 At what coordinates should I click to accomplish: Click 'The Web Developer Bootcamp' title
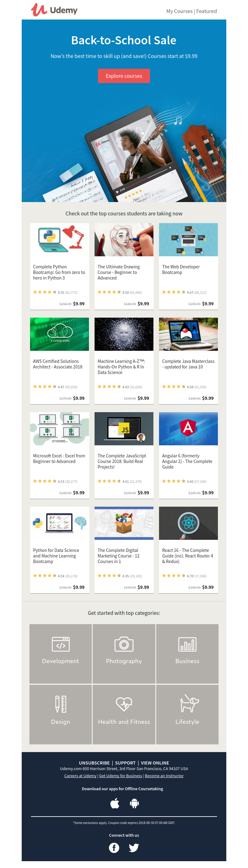point(181,270)
